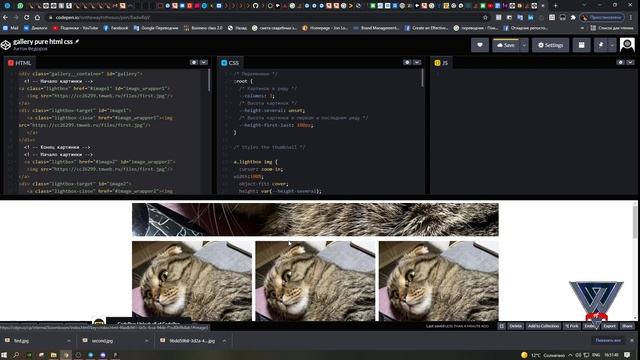Click the CSS editor vertical scrollbar
640x360 pixels.
422,78
